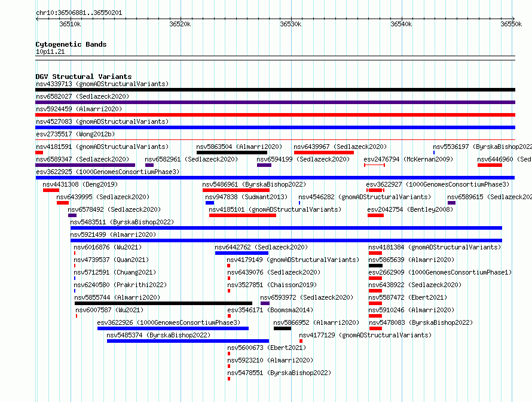Image resolution: width=532 pixels, height=402 pixels.
Task: Click nsv6589615 Sedlazeck label
Action: 489,197
